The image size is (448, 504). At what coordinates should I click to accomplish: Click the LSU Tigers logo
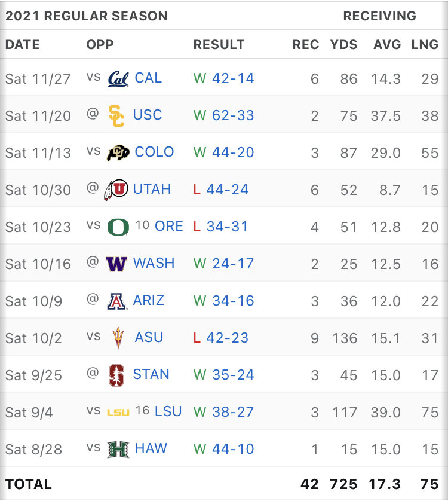118,412
